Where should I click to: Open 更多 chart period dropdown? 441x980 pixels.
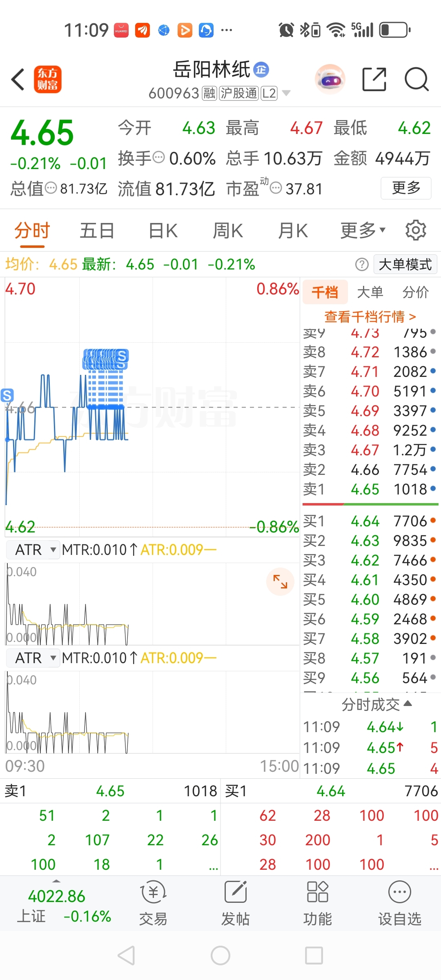tap(363, 230)
